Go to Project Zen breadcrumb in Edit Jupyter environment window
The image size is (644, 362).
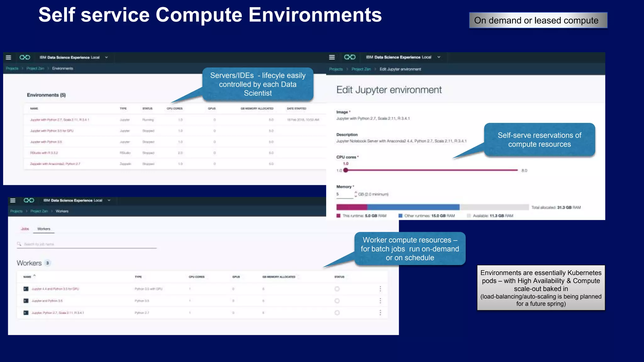click(361, 69)
